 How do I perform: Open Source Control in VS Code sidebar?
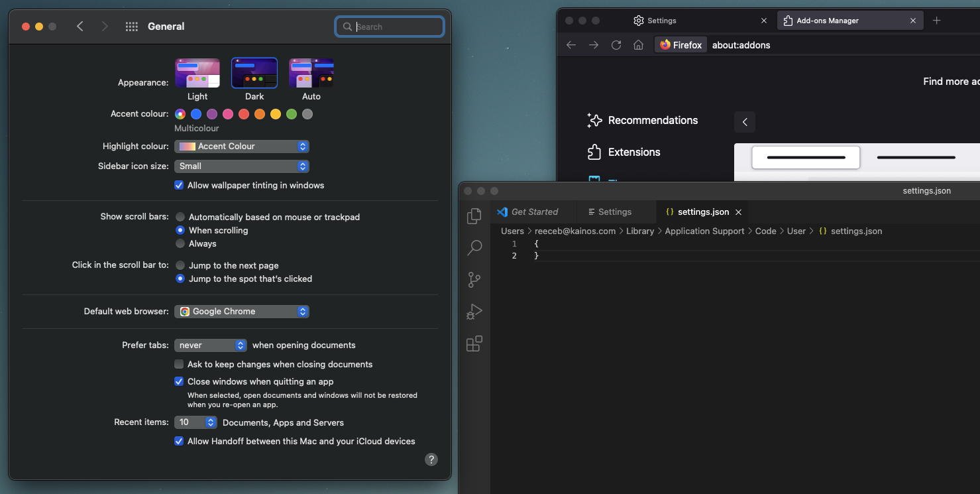pos(474,279)
